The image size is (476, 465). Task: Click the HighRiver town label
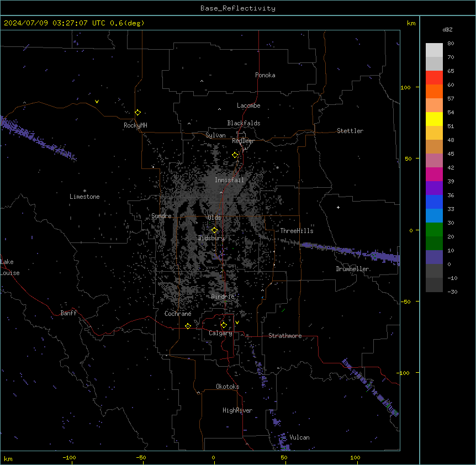(237, 410)
